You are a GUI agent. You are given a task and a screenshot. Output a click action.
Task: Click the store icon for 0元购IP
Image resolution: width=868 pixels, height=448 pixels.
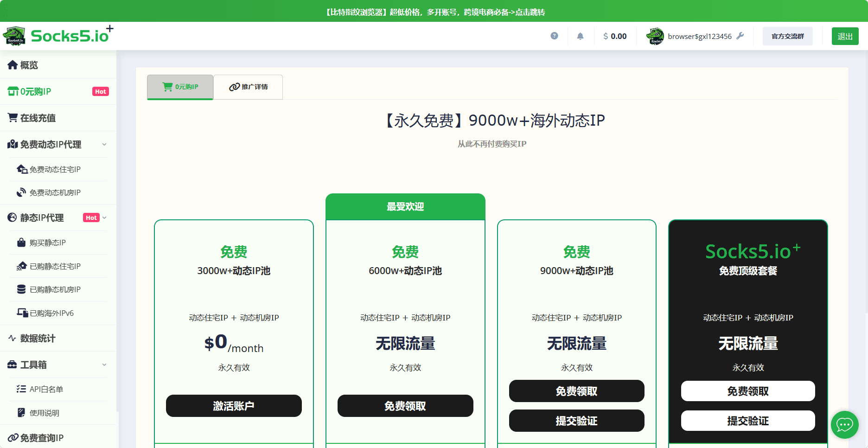click(x=13, y=91)
